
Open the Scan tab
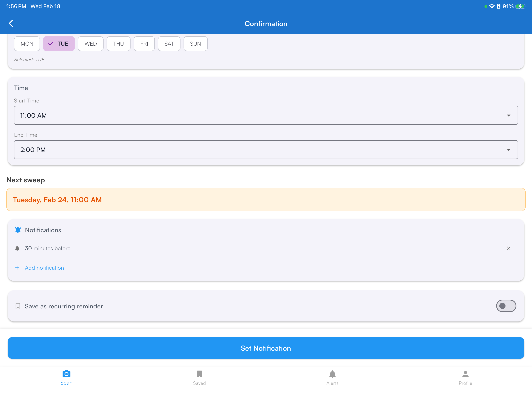click(x=66, y=378)
